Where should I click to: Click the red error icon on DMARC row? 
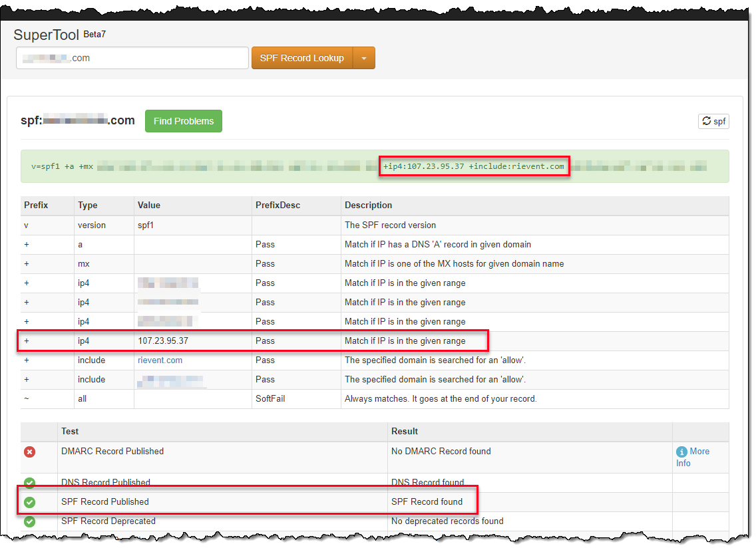[29, 452]
